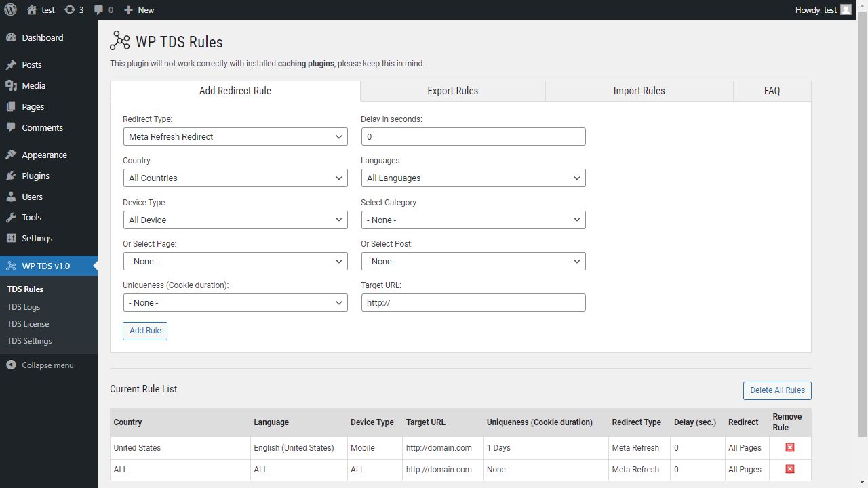Click the Collapse menu arrow icon

pyautogui.click(x=11, y=365)
